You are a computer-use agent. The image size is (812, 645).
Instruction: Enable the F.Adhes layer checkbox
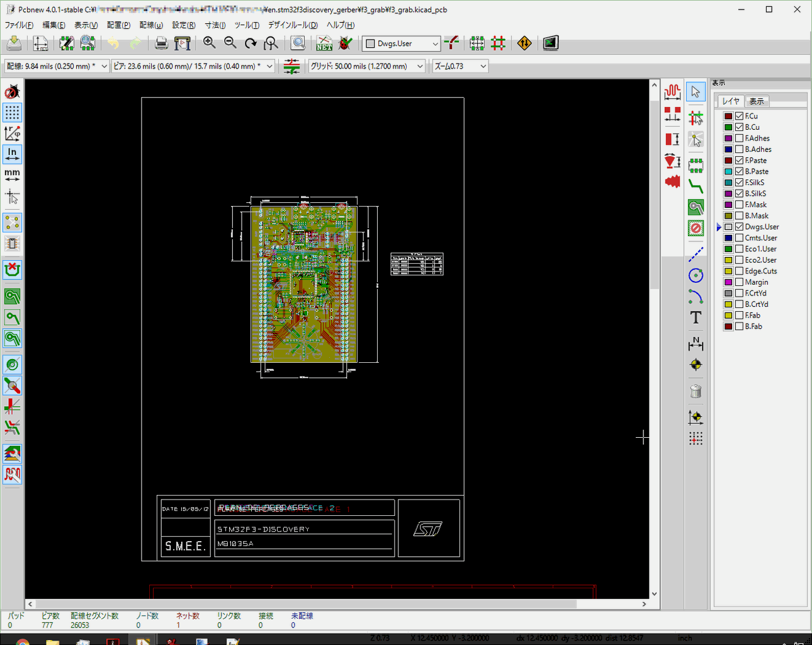click(740, 139)
